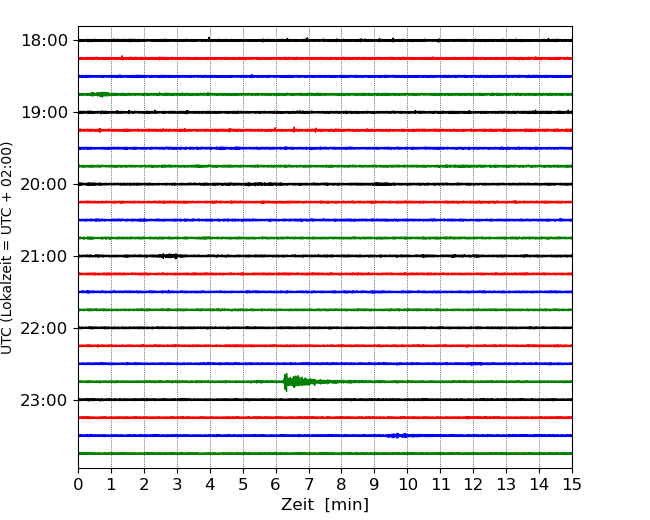The height and width of the screenshot is (520, 650).
Task: Select x-axis tick label 2
Action: pyautogui.click(x=144, y=484)
